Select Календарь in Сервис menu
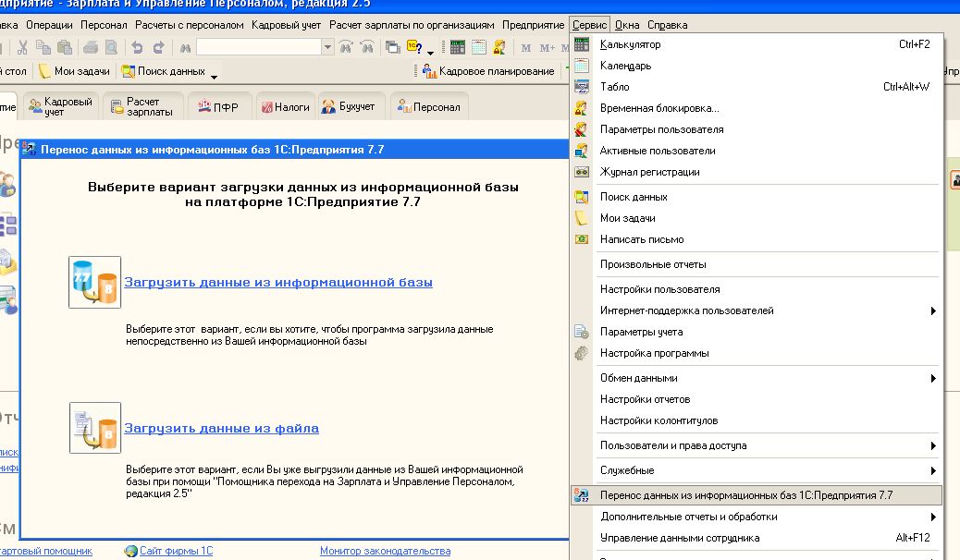The width and height of the screenshot is (960, 560). coord(757,66)
